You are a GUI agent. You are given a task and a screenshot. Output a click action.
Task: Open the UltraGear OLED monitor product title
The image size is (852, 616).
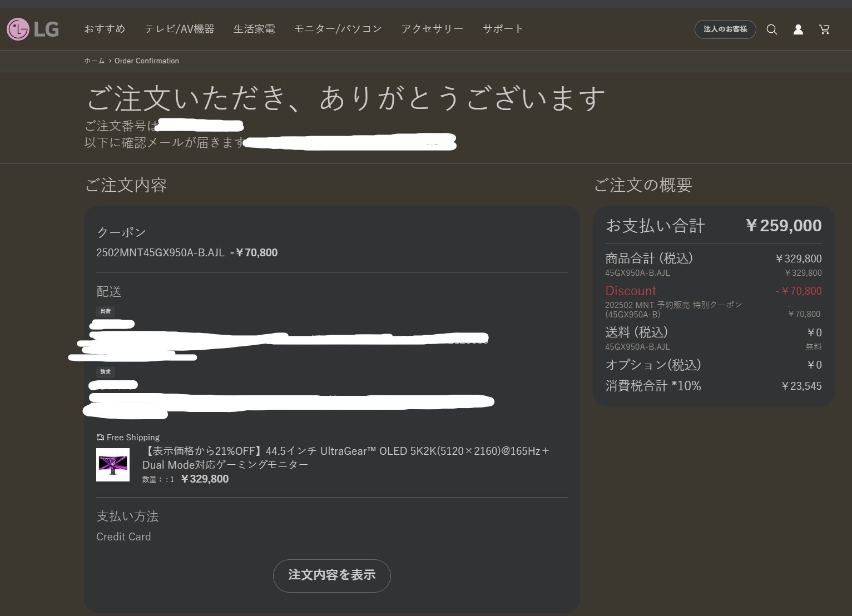346,458
